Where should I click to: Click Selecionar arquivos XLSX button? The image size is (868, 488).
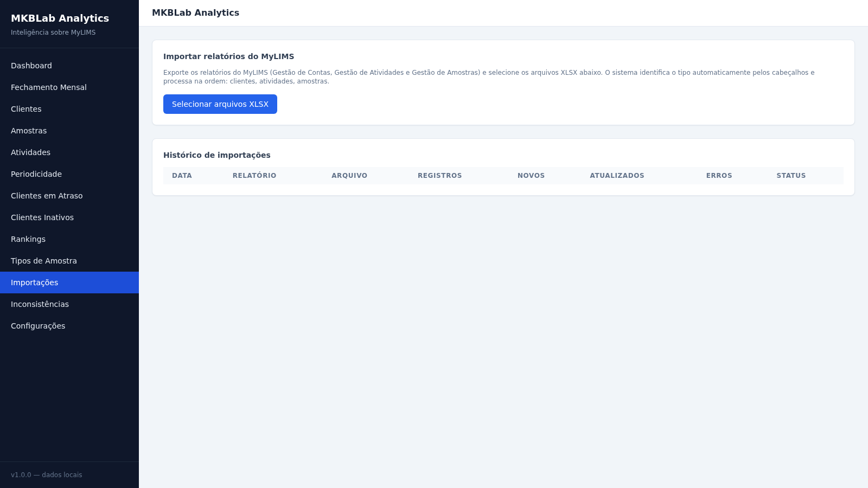point(220,104)
